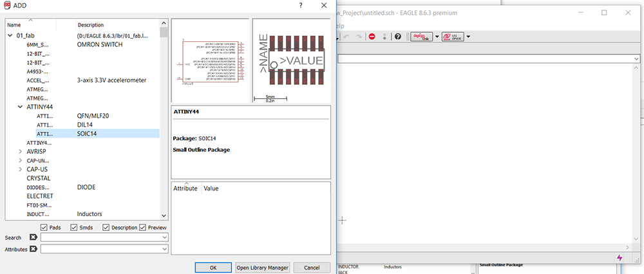Select the ELECTRET library item
644x274 pixels.
pyautogui.click(x=40, y=196)
